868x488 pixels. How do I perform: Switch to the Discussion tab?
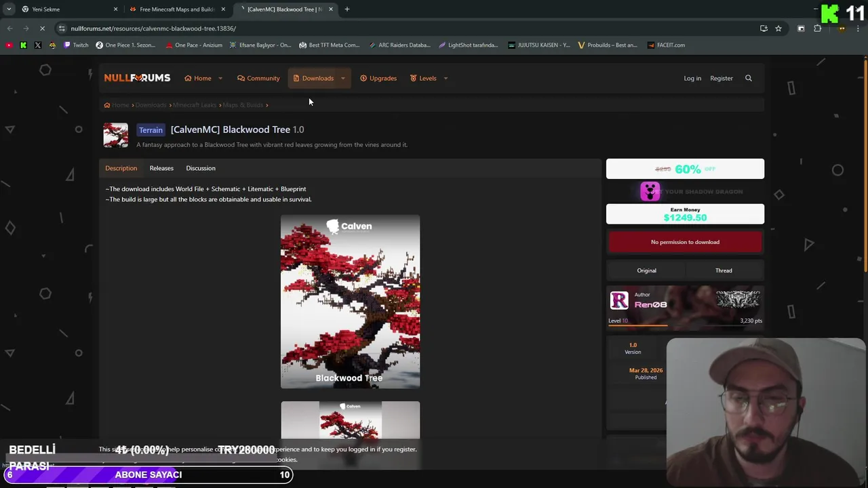coord(201,168)
